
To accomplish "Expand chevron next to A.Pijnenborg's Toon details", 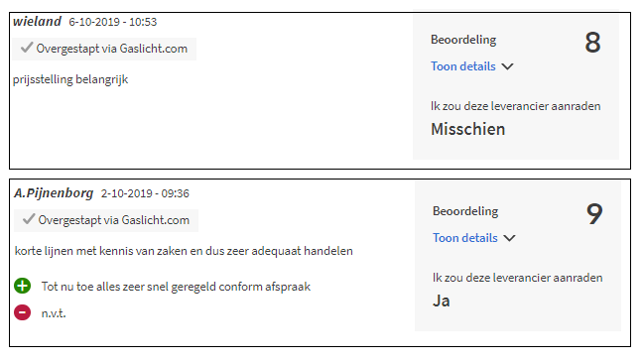I will pos(509,238).
